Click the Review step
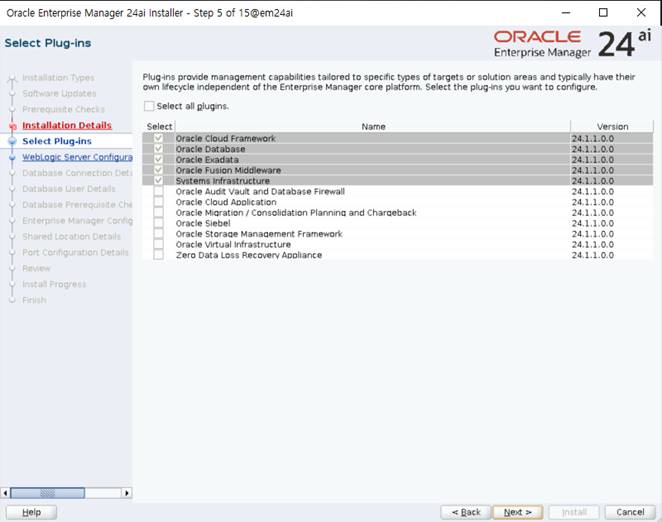This screenshot has width=662, height=522. [x=36, y=269]
